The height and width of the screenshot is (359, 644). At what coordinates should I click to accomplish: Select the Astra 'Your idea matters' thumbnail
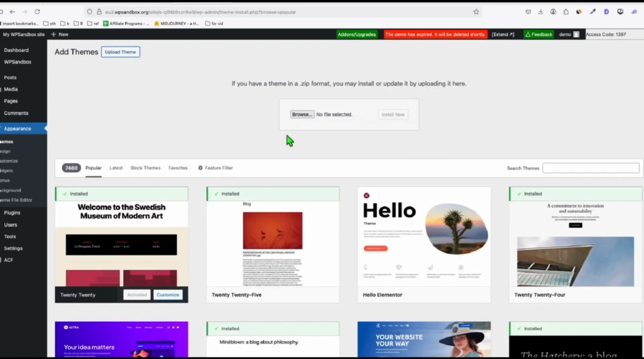pyautogui.click(x=122, y=339)
